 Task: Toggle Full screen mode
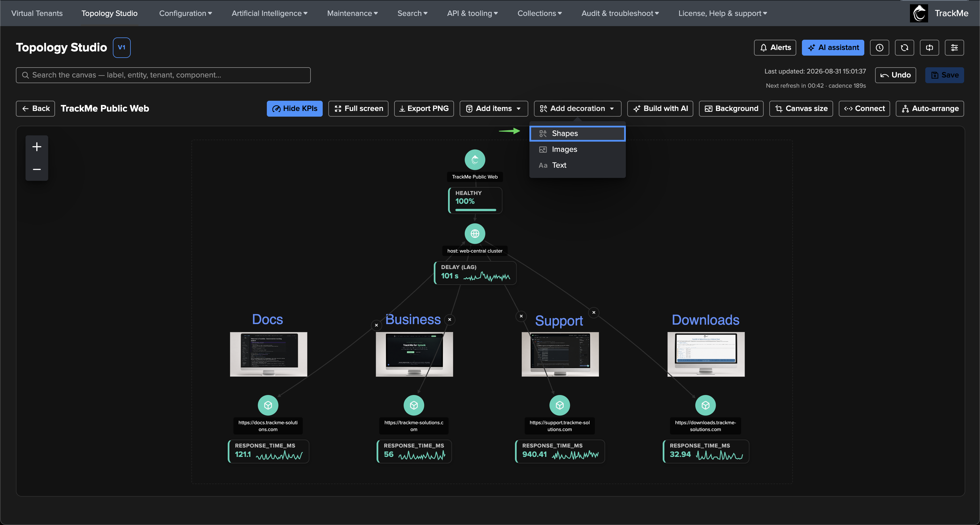(358, 108)
